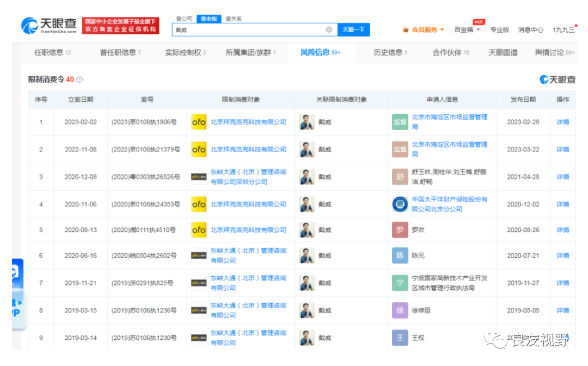The image size is (588, 366).
Task: Click the 天眼一下 search button
Action: click(x=354, y=29)
